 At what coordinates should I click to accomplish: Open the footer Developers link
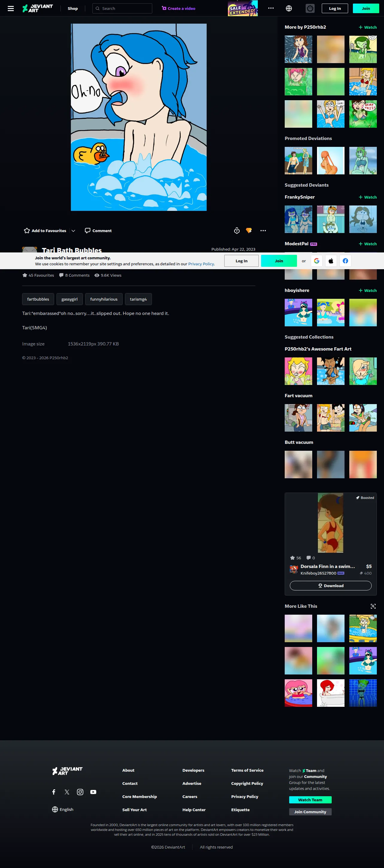click(x=193, y=770)
